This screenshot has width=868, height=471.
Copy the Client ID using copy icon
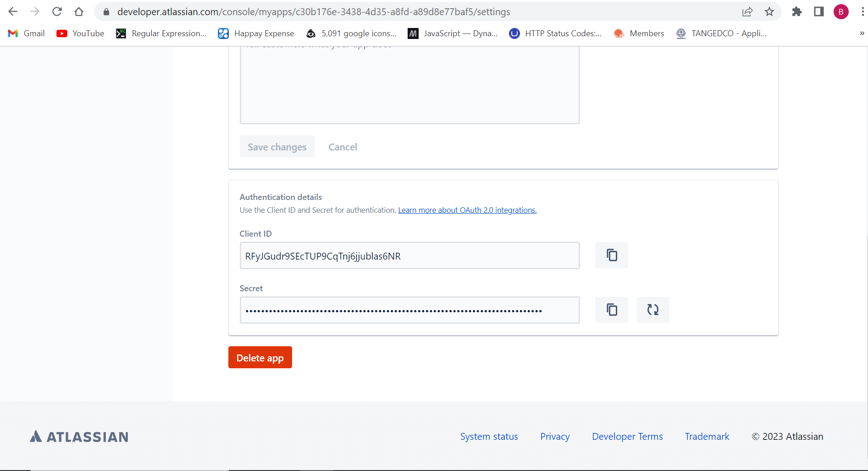[611, 255]
